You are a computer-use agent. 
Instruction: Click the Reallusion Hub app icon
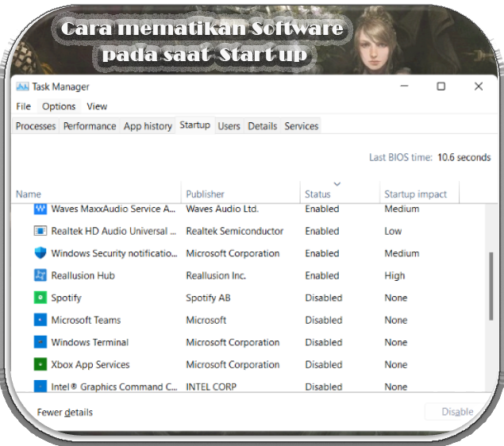40,275
